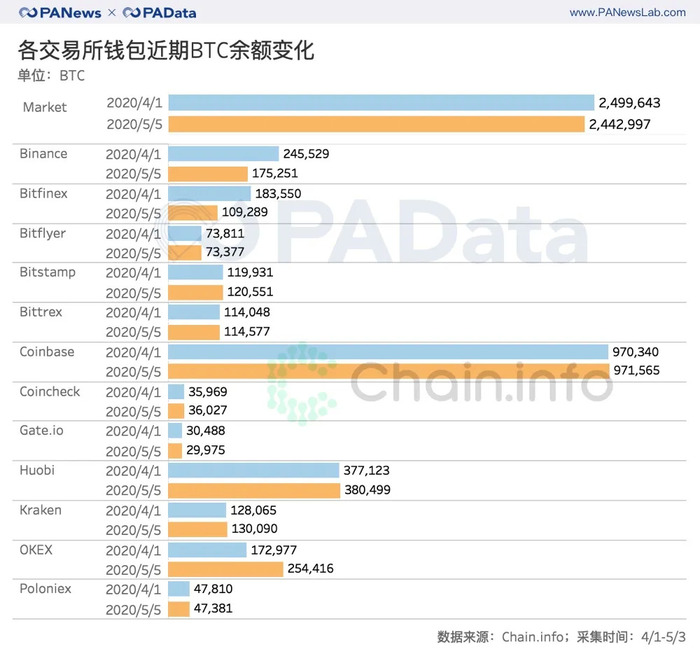Screen dimensions: 700x661
Task: Click the value 380,499
Action: point(367,490)
